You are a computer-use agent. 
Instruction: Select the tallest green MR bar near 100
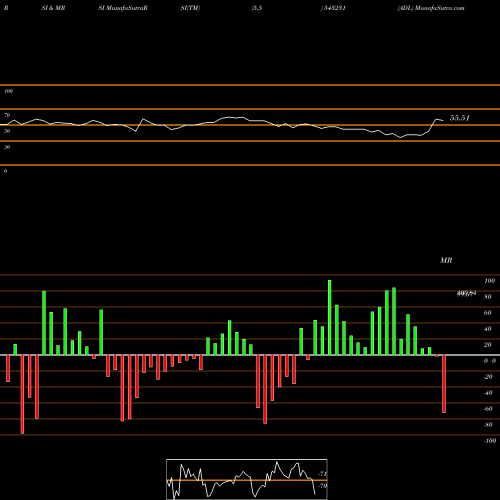point(330,318)
